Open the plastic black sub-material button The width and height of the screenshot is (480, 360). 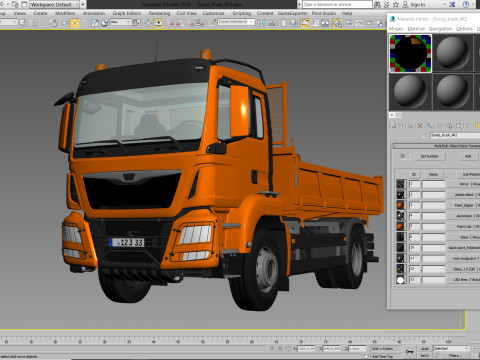click(x=463, y=195)
